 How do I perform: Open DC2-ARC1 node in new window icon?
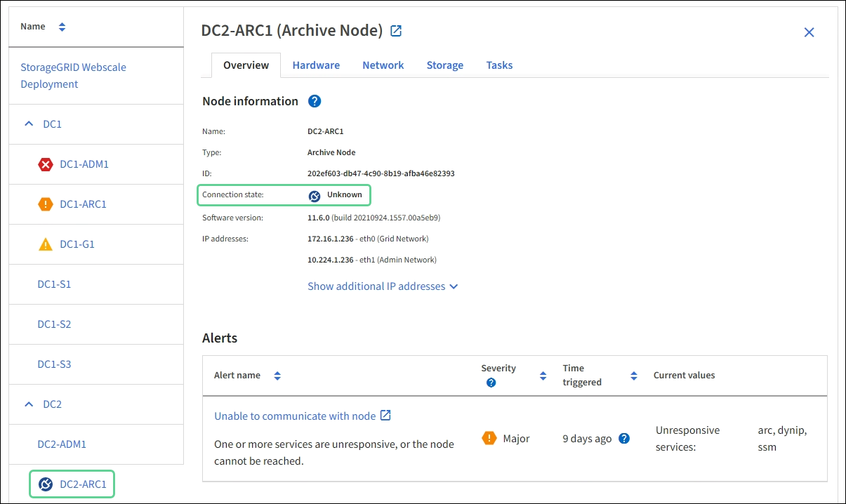396,31
